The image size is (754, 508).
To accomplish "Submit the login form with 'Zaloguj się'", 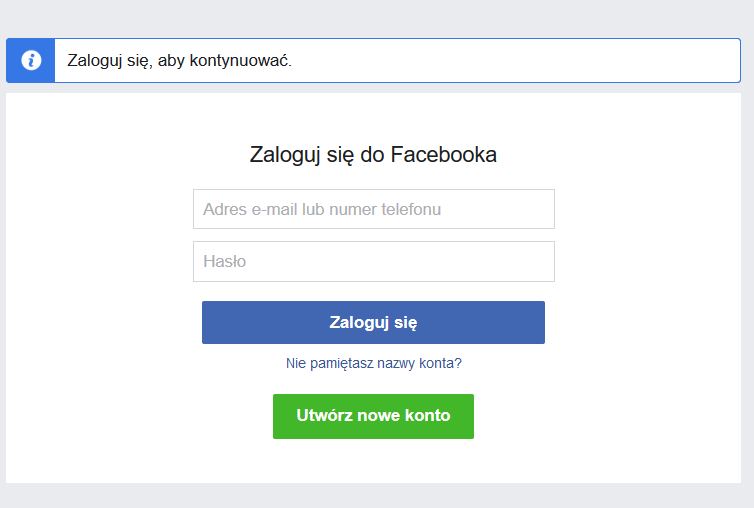I will [373, 322].
